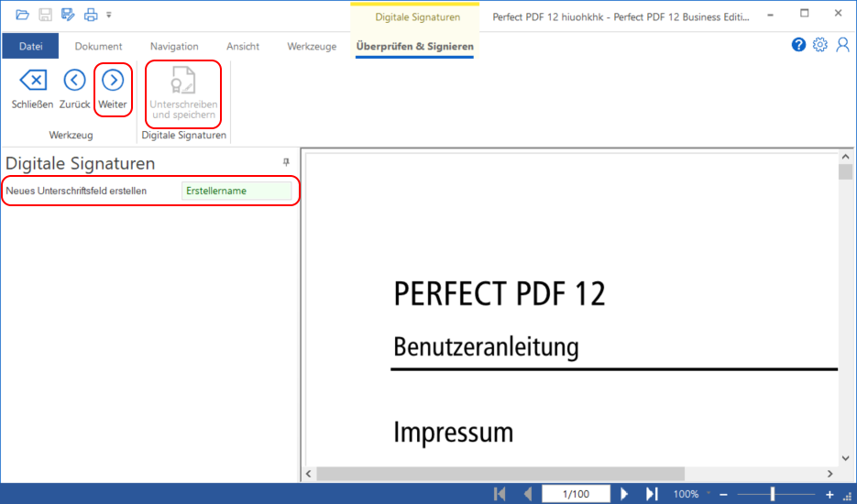Go to the next page
The height and width of the screenshot is (504, 857).
pyautogui.click(x=624, y=494)
